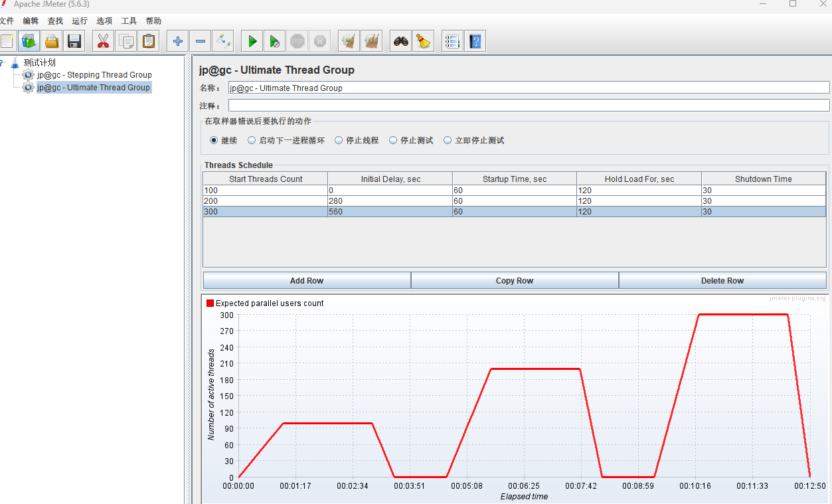This screenshot has width=832, height=504.
Task: Click the Cut scissors icon
Action: pos(103,41)
